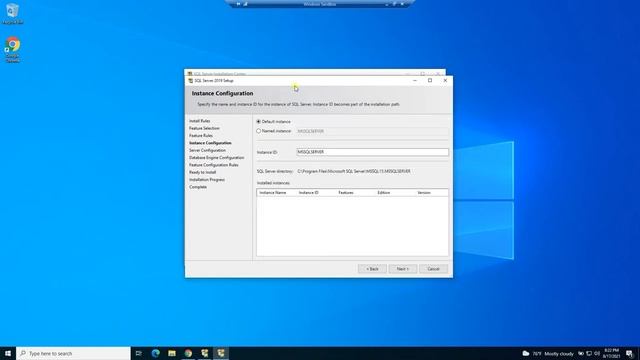The width and height of the screenshot is (640, 360).
Task: Open Microsoft Edge from the taskbar
Action: point(156,353)
